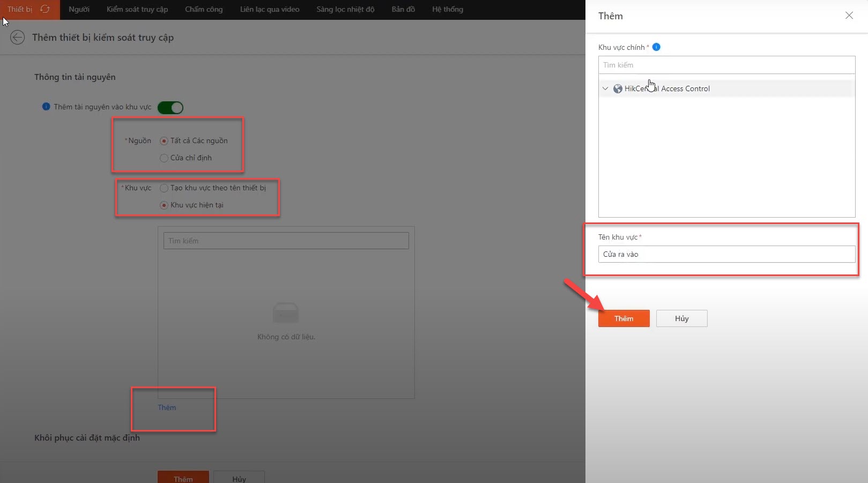Open the Kiểm soát truy cập menu
Viewport: 868px width, 483px height.
coord(137,9)
